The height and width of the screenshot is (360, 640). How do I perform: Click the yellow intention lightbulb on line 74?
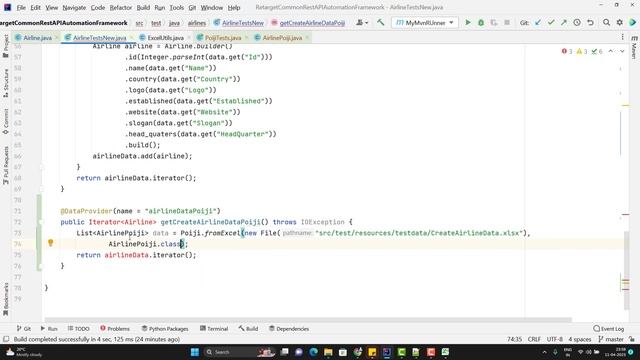(x=51, y=243)
